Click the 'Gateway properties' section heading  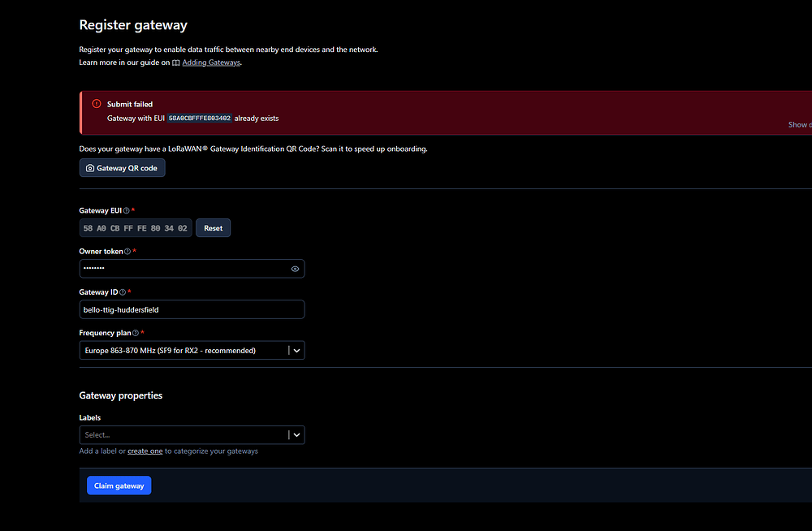(121, 395)
